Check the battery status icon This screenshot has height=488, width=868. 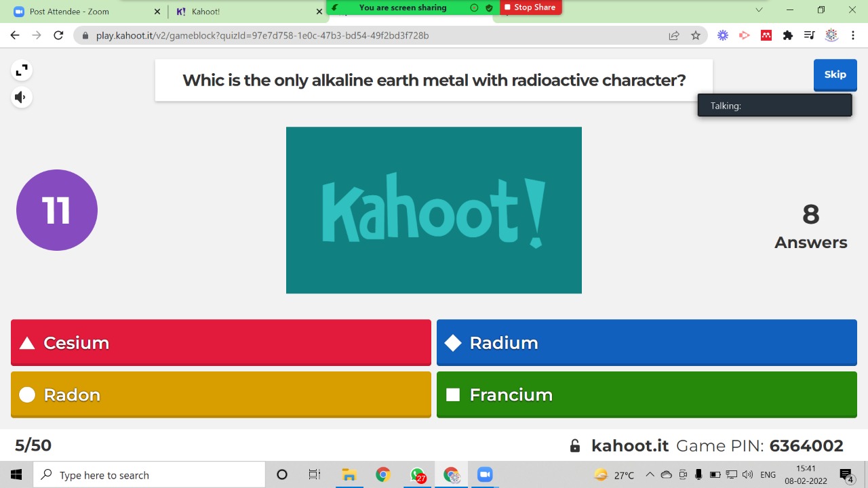[x=715, y=474]
